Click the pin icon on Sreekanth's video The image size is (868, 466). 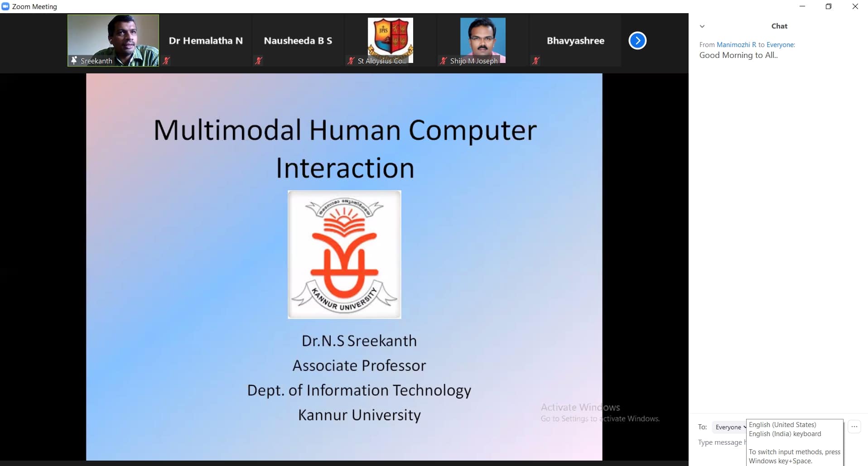click(x=74, y=60)
